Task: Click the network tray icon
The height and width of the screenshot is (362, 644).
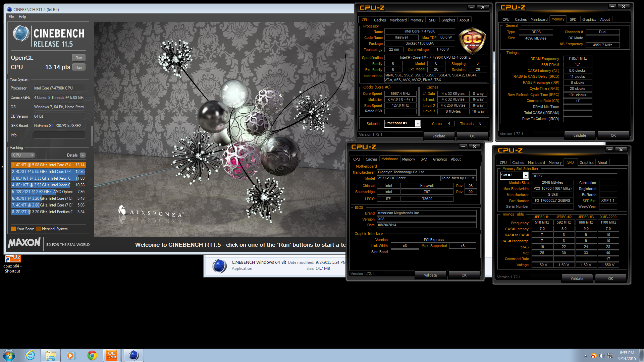Action: (x=610, y=356)
